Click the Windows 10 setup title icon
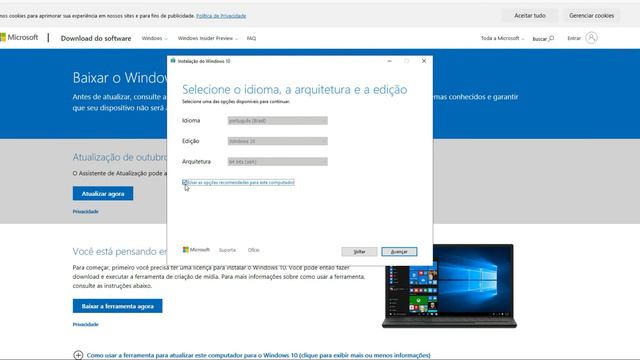Image resolution: width=640 pixels, height=360 pixels. tap(173, 61)
